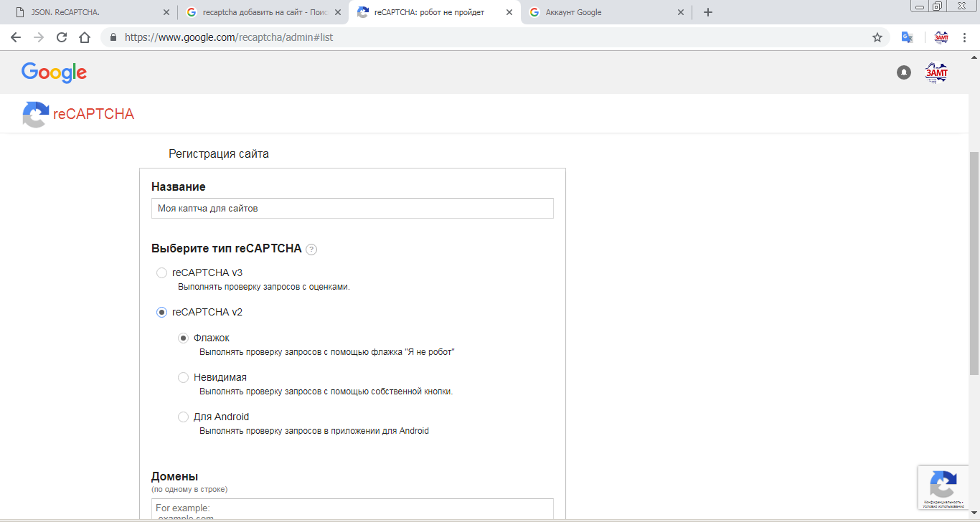Click the Регистрация сайта heading
The width and height of the screenshot is (980, 522).
coord(219,154)
